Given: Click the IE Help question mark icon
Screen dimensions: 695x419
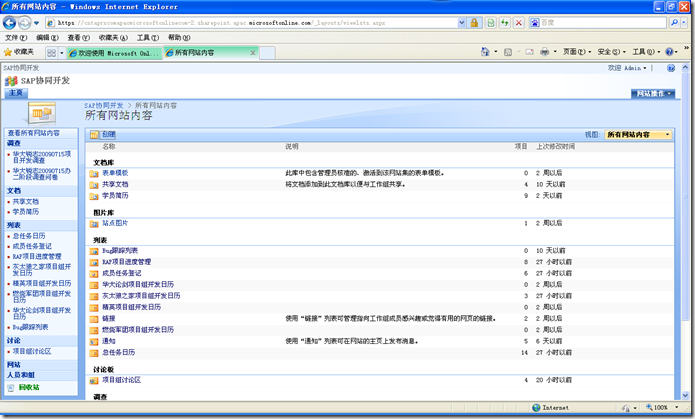Looking at the screenshot, I should [x=669, y=52].
